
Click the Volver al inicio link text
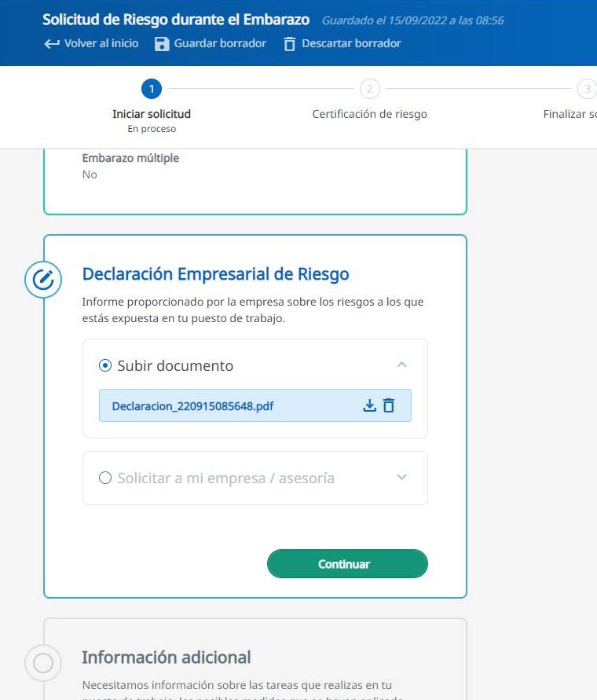click(101, 44)
